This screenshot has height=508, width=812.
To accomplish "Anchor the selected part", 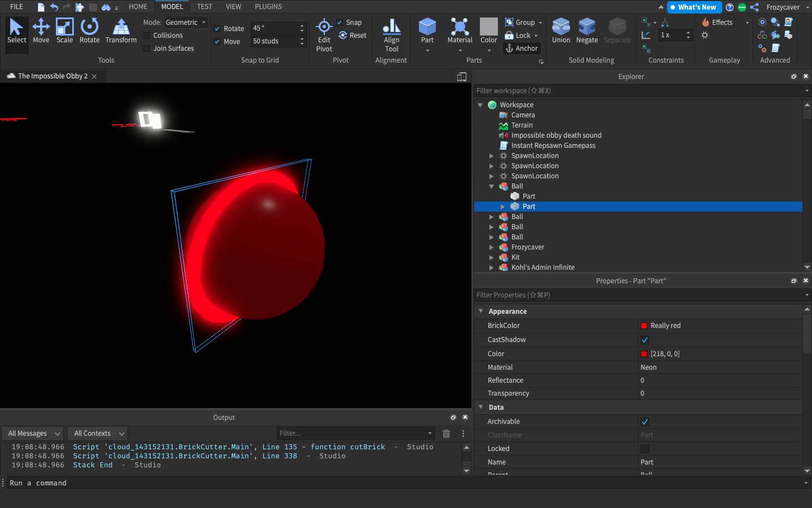I will point(522,49).
